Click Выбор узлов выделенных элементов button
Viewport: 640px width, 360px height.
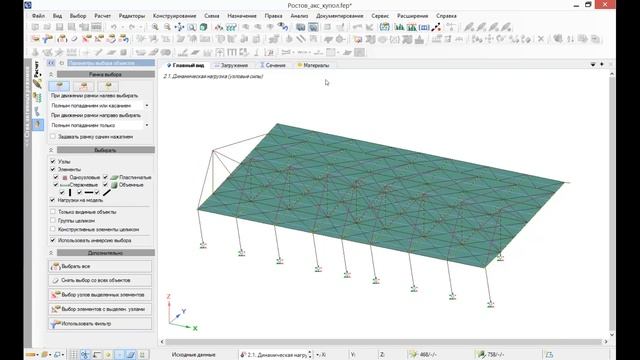pyautogui.click(x=100, y=295)
